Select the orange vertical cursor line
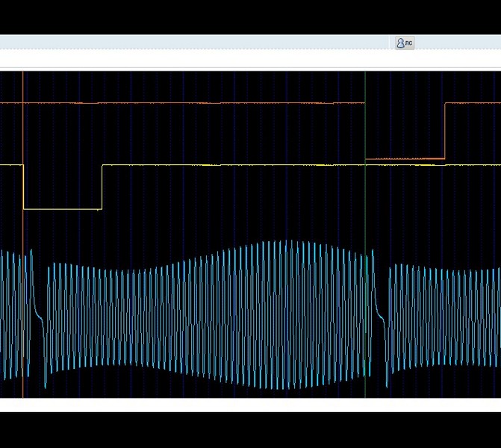Screen dimensions: 501x448 pyautogui.click(x=23, y=234)
